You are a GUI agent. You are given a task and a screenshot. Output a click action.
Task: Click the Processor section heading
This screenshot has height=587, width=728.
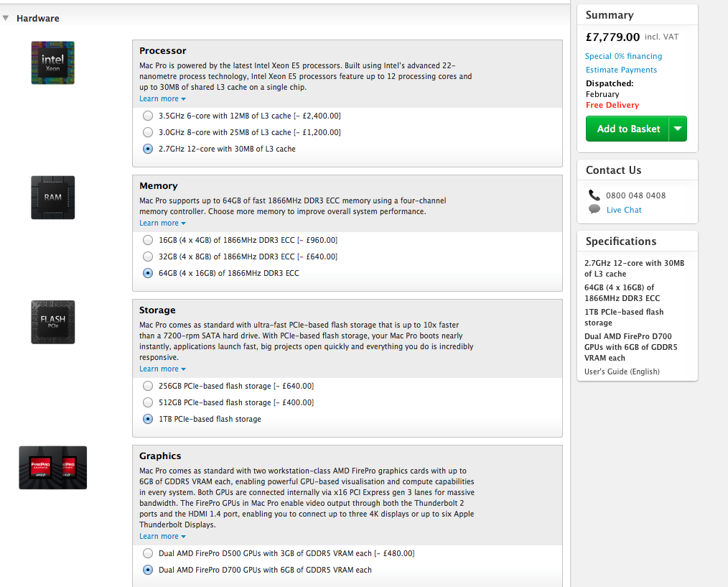pyautogui.click(x=162, y=51)
